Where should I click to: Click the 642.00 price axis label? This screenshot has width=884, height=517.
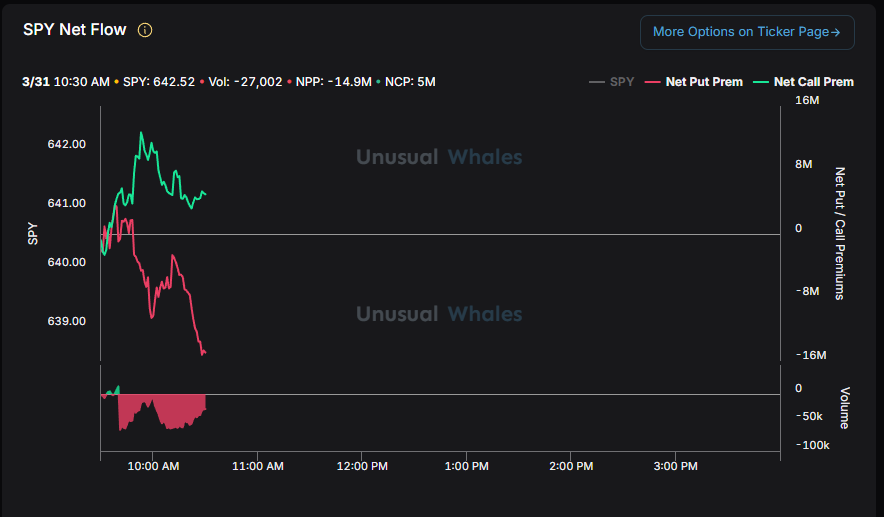(67, 144)
